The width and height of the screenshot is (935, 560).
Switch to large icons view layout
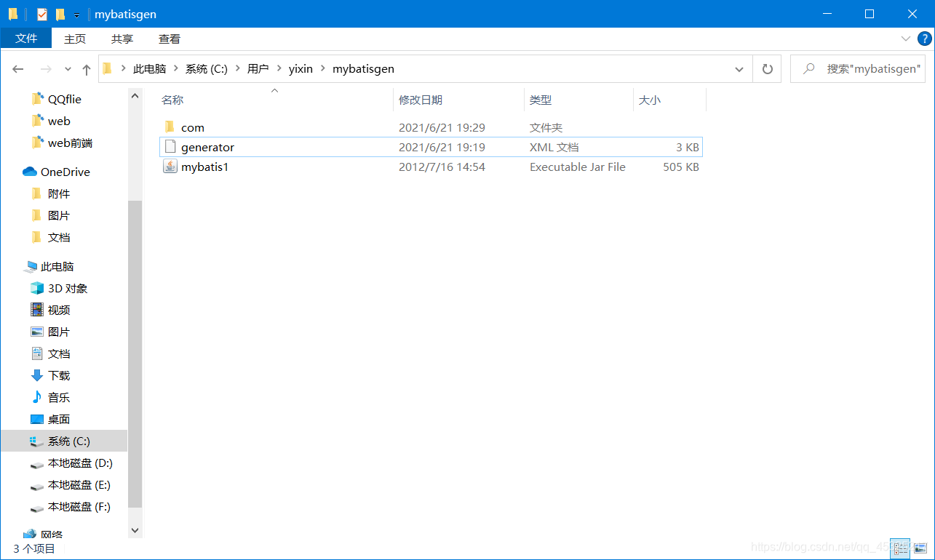920,548
